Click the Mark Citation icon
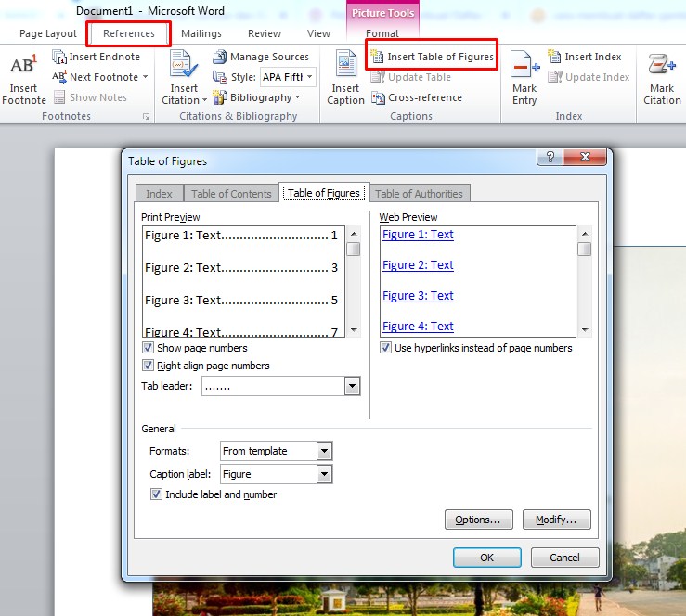Viewport: 686px width, 616px height. [x=662, y=65]
